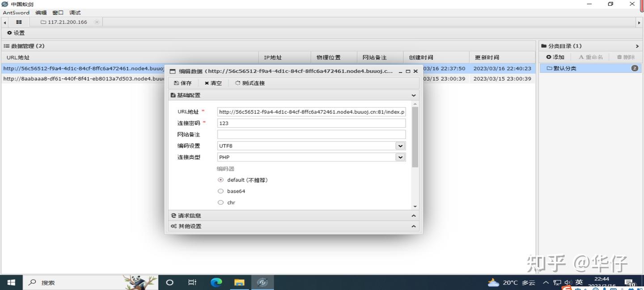This screenshot has width=644, height=290.
Task: Open the 连接类型 PHP dropdown
Action: [311, 157]
